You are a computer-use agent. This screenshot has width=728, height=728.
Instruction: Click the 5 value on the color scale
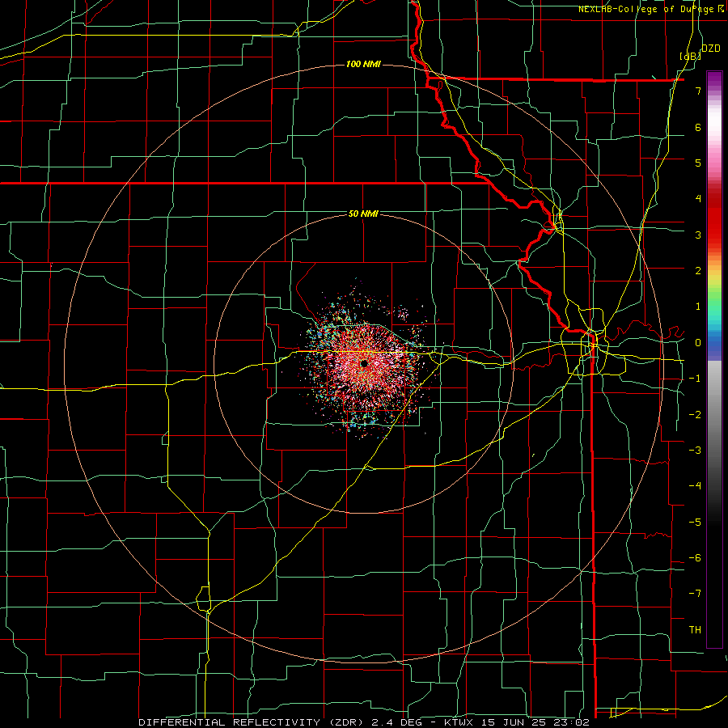point(698,163)
